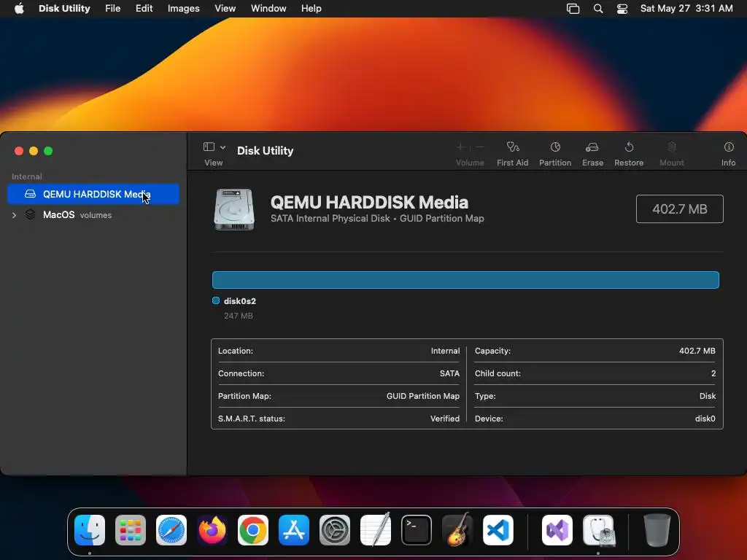This screenshot has height=560, width=747.
Task: Open the Trash from the Dock
Action: pos(657,530)
